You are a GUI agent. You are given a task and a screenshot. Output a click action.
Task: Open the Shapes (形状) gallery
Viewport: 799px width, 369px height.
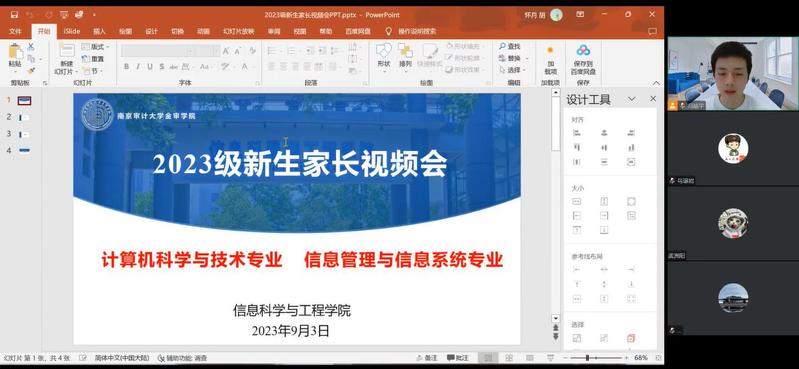384,56
